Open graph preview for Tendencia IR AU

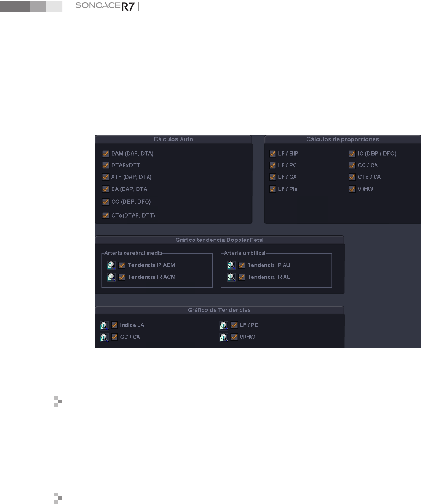[231, 277]
